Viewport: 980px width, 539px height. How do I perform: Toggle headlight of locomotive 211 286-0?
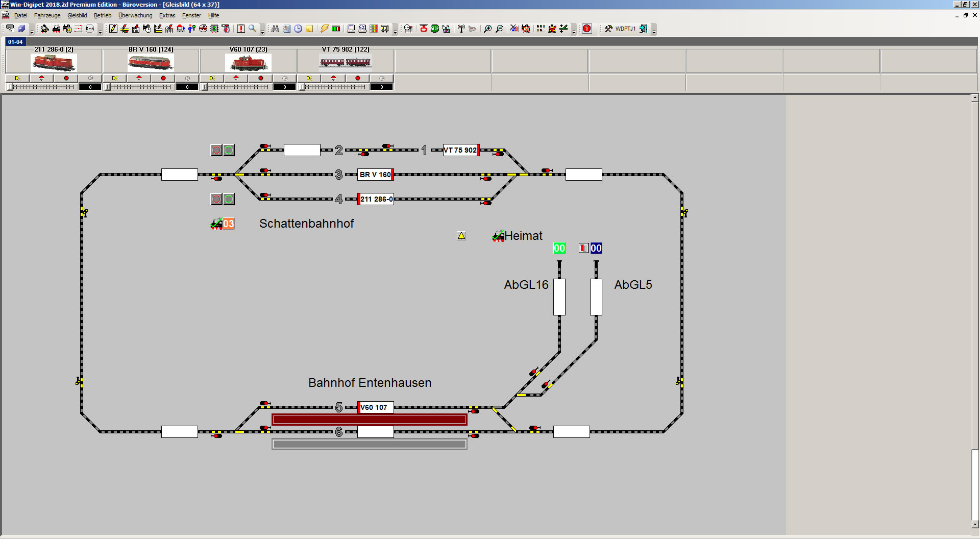click(x=17, y=78)
